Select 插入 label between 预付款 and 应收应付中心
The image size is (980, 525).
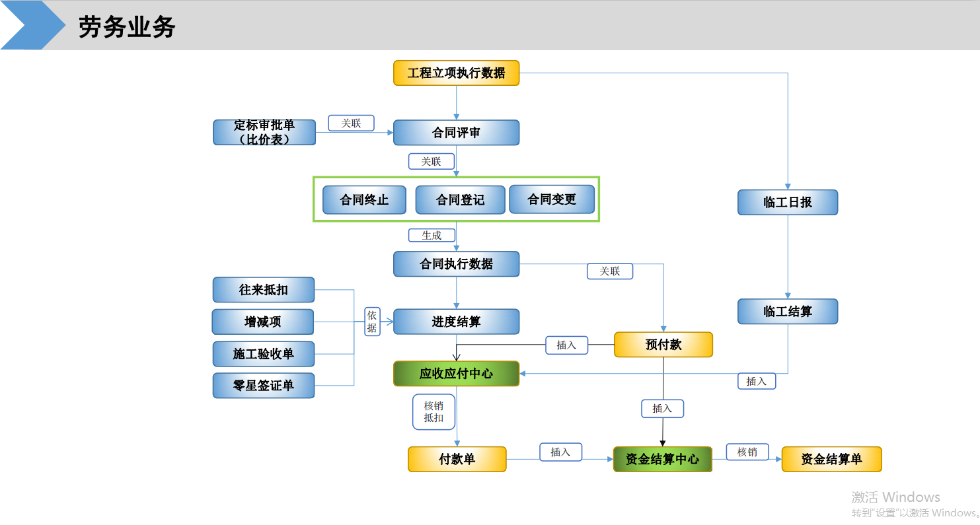[566, 345]
